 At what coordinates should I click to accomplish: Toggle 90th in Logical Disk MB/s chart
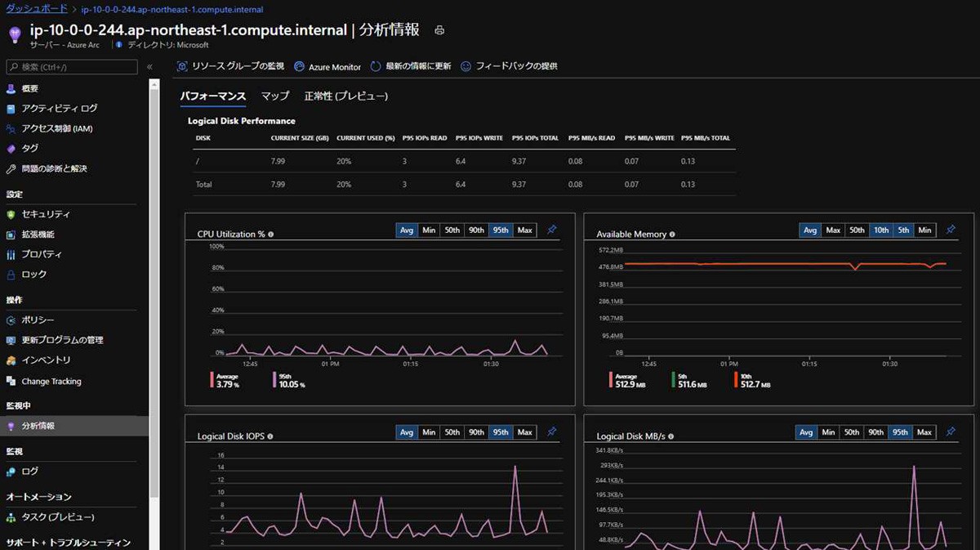point(876,432)
